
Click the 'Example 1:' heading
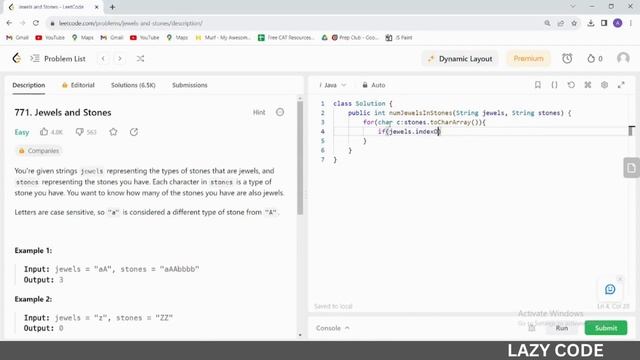pyautogui.click(x=33, y=251)
